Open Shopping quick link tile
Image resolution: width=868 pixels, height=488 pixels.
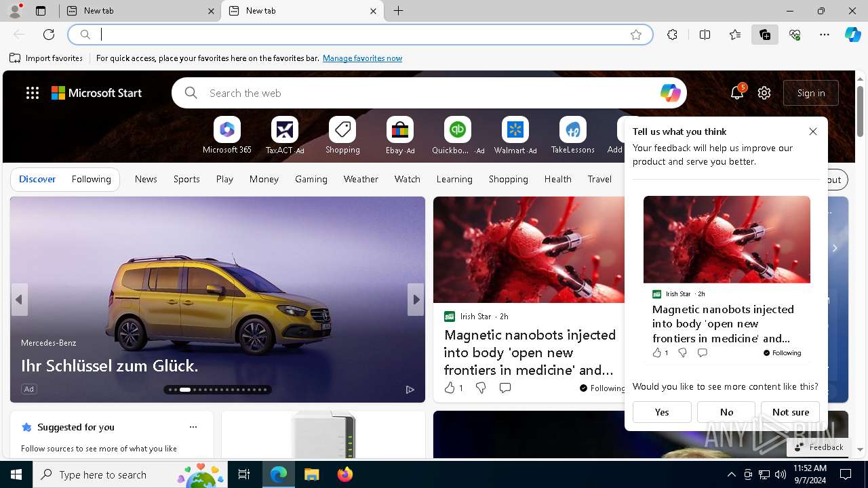tap(342, 135)
